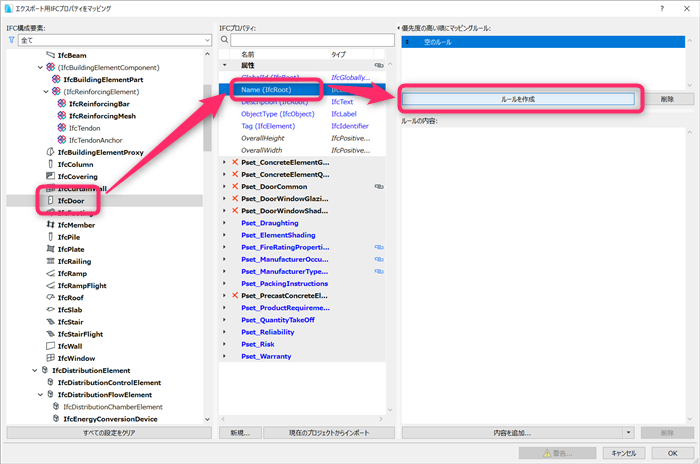The width and height of the screenshot is (700, 464).
Task: Click the 内容を追加... button
Action: click(512, 433)
